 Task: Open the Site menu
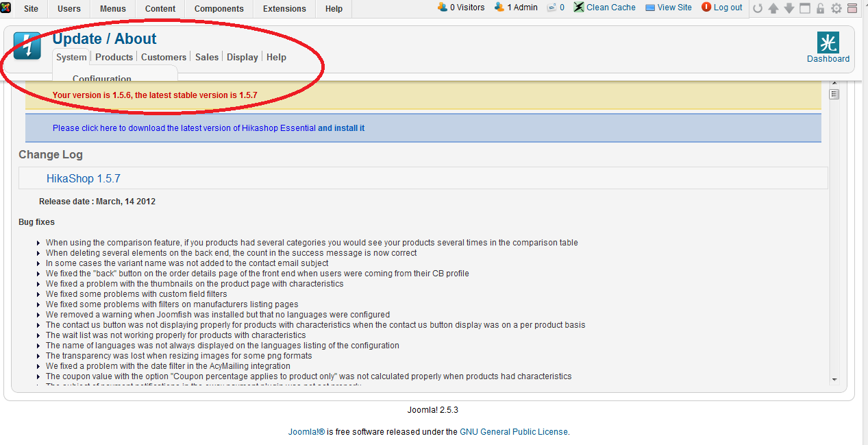click(x=31, y=9)
